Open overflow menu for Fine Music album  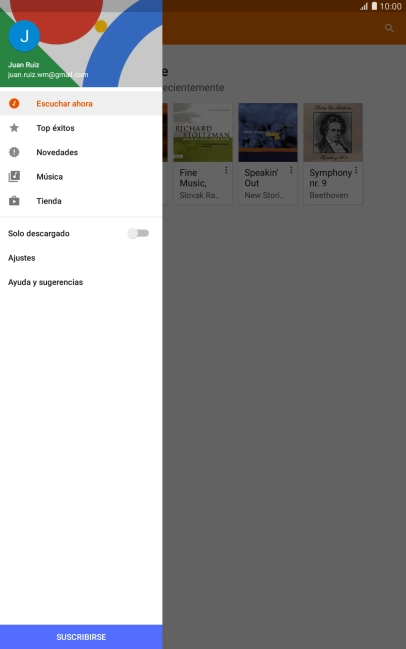(x=226, y=170)
